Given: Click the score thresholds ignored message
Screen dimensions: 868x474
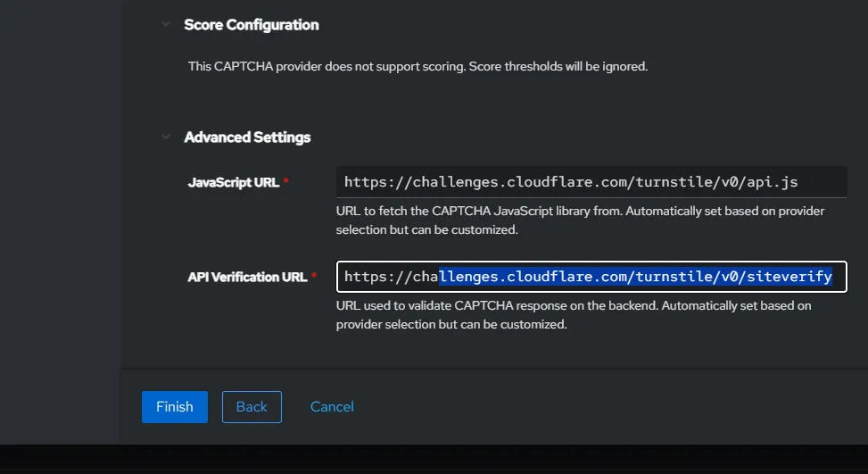Looking at the screenshot, I should point(417,66).
